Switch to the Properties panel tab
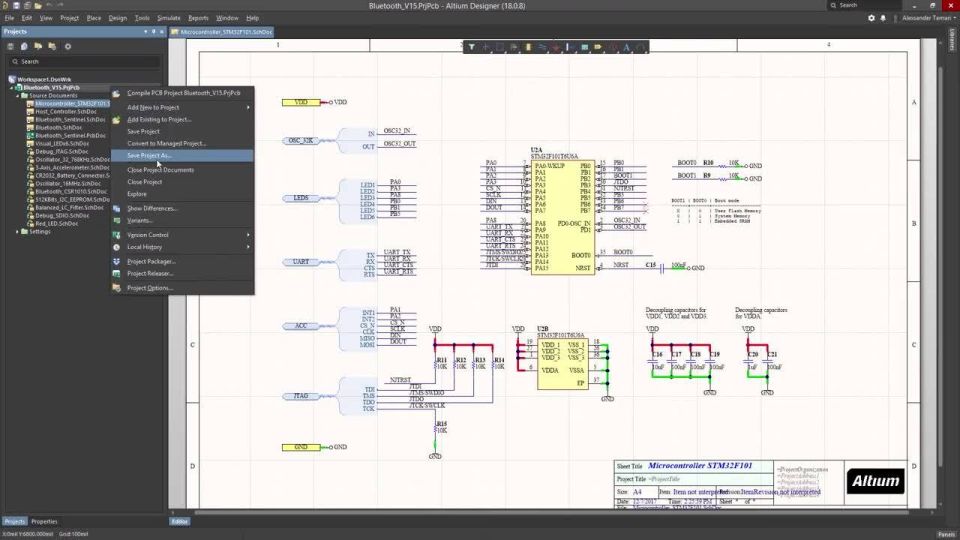This screenshot has width=960, height=540. point(44,522)
